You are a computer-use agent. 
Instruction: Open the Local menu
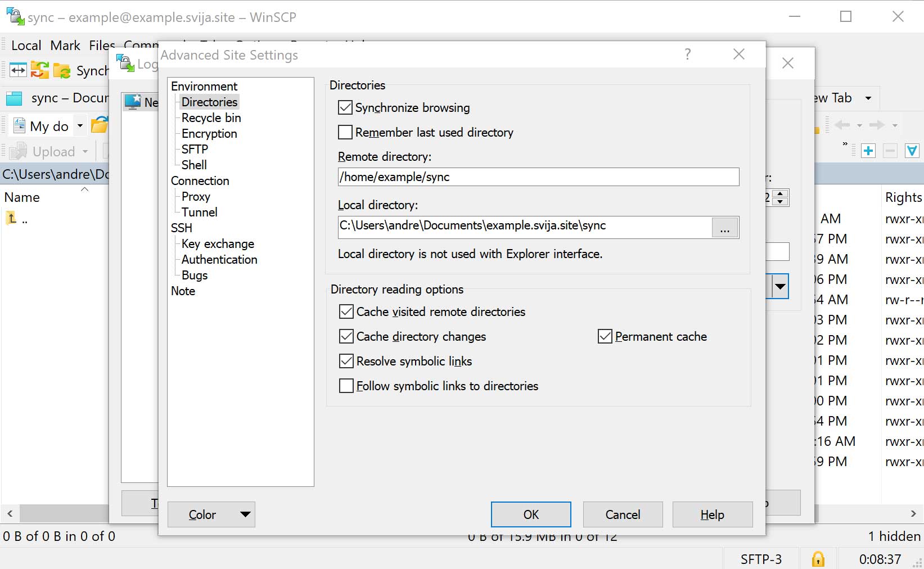26,46
